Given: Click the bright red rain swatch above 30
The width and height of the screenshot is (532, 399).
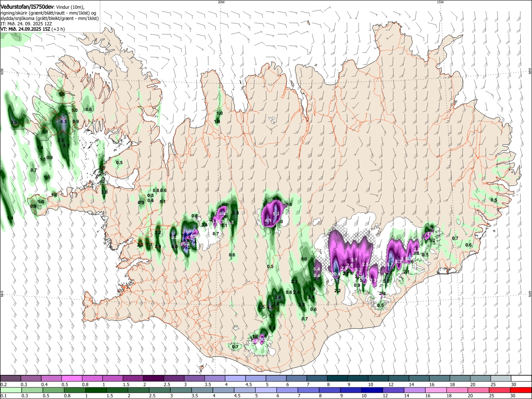Looking at the screenshot, I should [x=521, y=390].
